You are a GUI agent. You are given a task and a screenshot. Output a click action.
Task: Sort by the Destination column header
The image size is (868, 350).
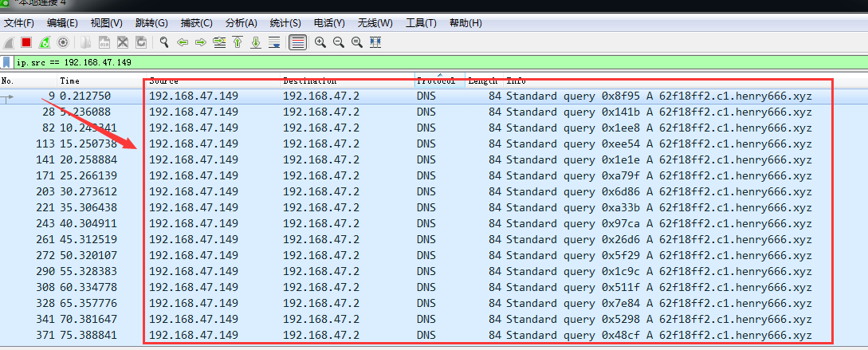click(x=348, y=81)
